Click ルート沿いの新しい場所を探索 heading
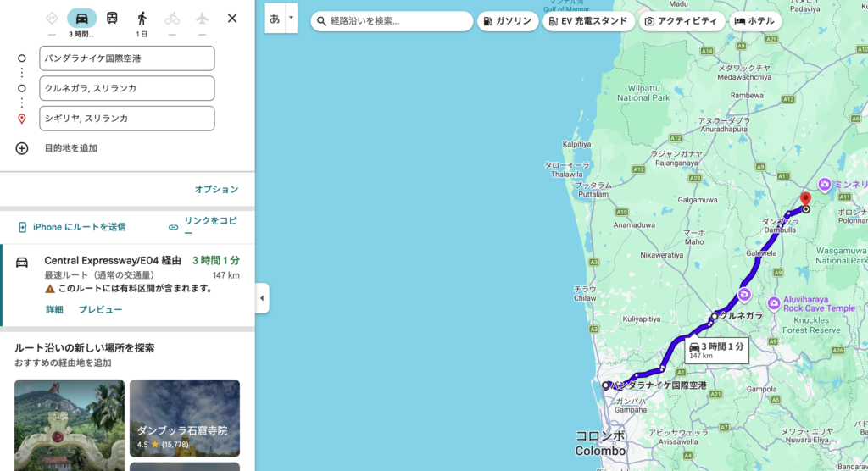This screenshot has height=471, width=868. click(84, 348)
